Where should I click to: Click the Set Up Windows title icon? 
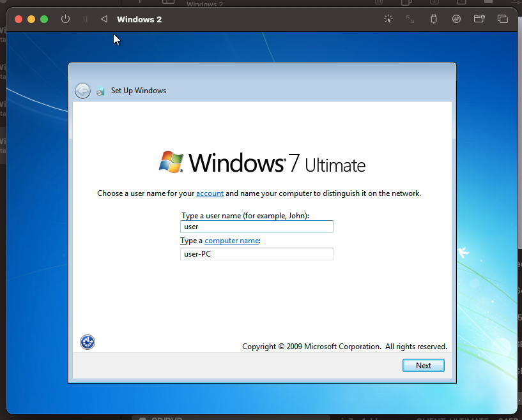[x=100, y=91]
